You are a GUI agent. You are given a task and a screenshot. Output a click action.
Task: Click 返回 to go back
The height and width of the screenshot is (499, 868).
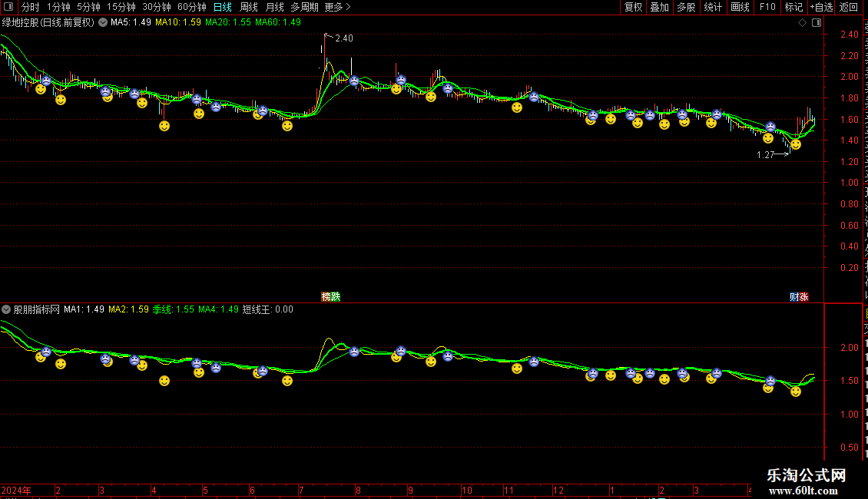click(x=849, y=7)
